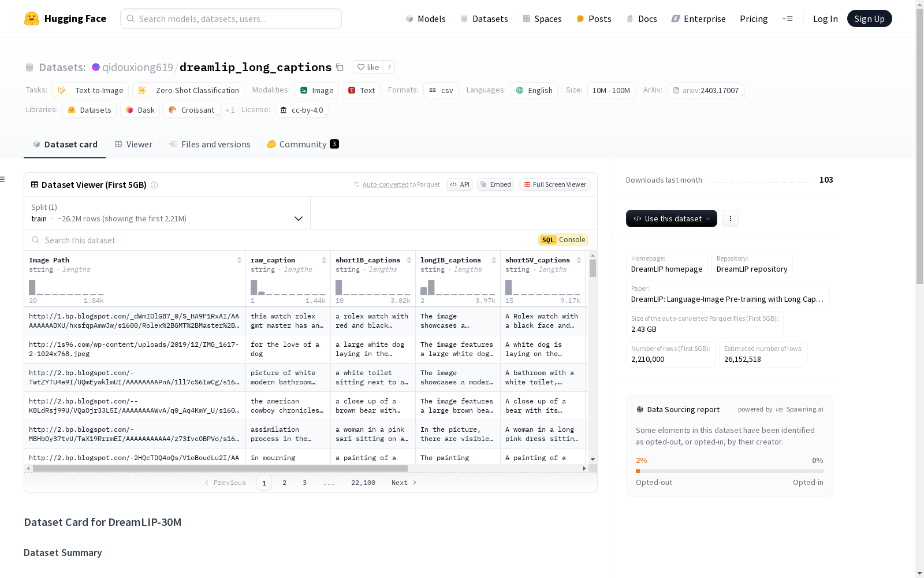Select the Dataset card tab
The image size is (924, 578).
point(65,144)
